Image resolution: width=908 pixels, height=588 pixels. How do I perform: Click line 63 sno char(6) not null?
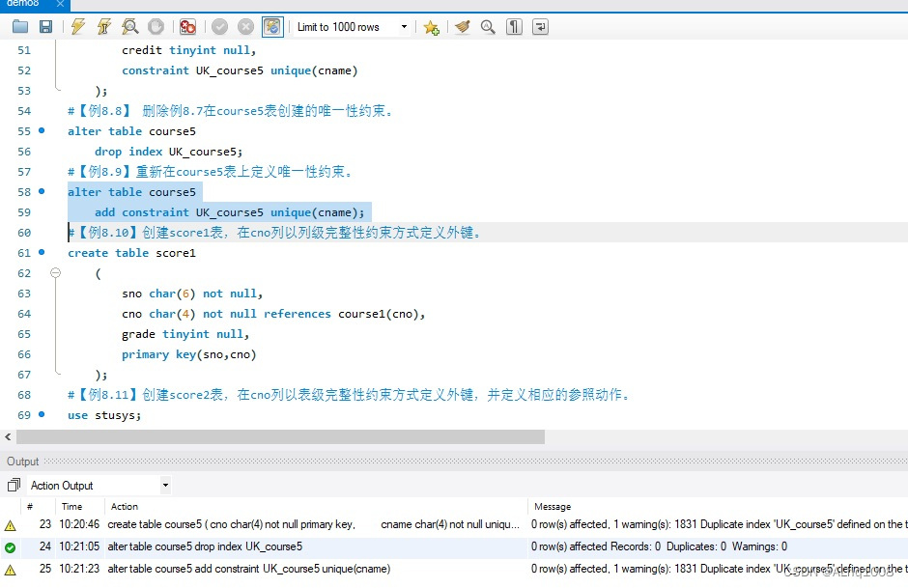point(192,294)
